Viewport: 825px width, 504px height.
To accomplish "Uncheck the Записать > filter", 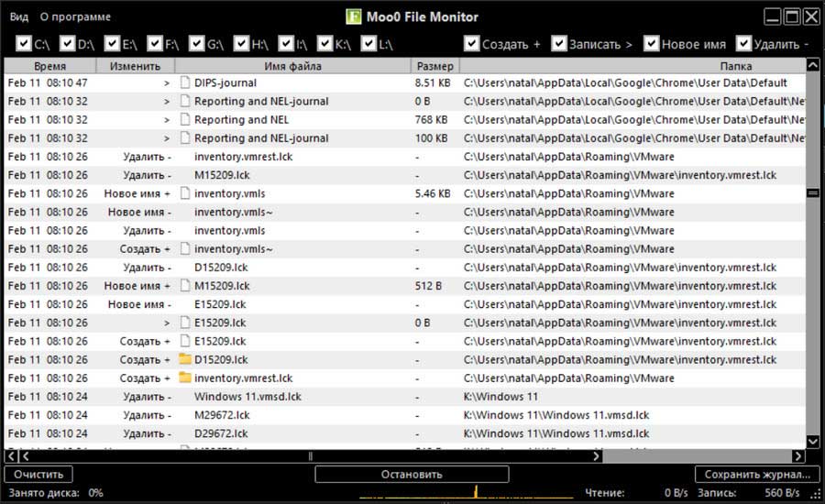I will point(559,43).
